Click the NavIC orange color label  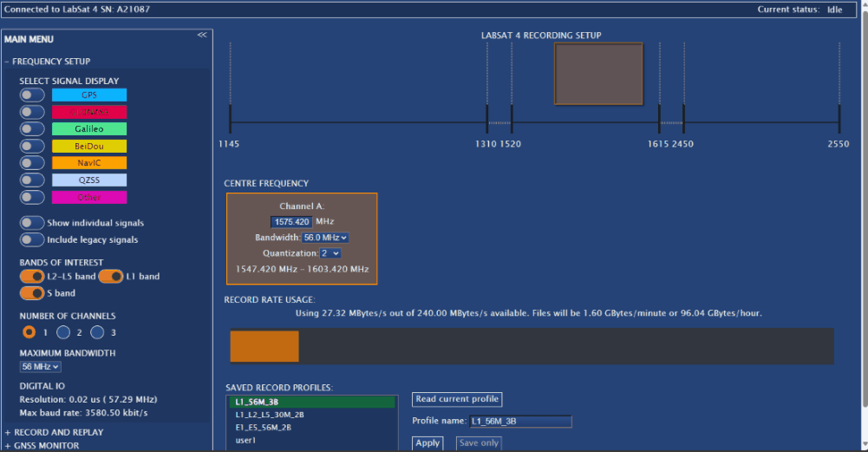click(x=89, y=163)
